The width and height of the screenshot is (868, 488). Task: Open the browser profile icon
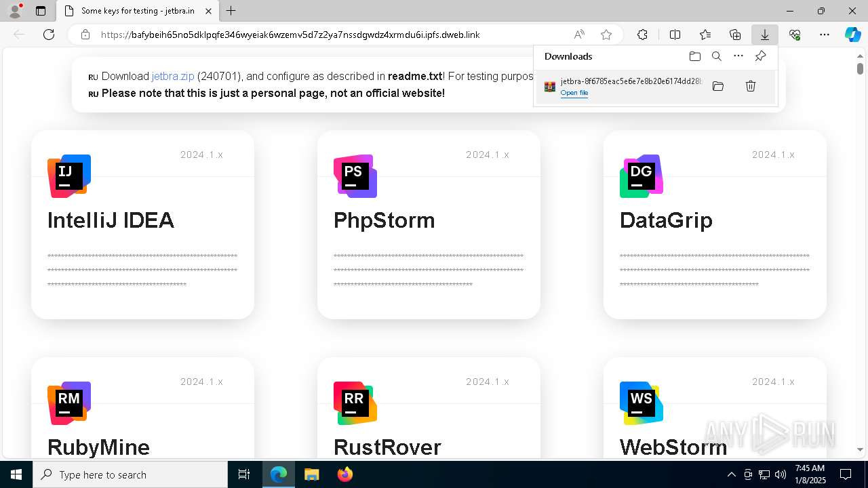[15, 11]
